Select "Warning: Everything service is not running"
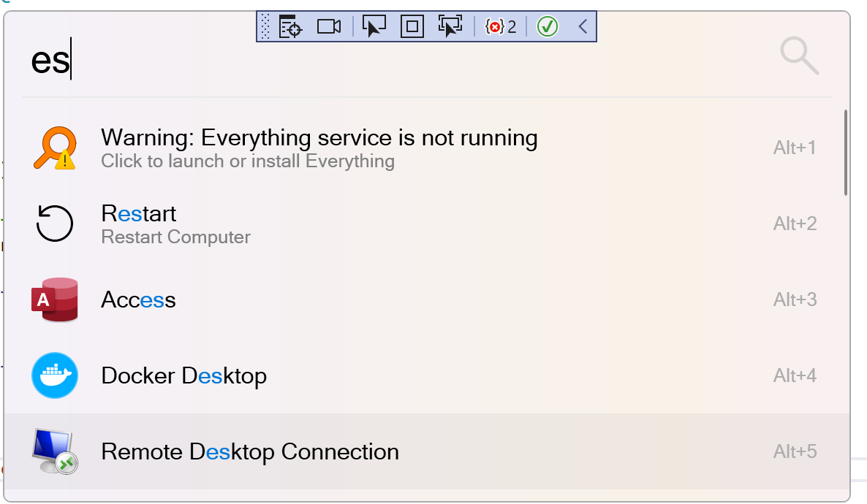Image resolution: width=867 pixels, height=504 pixels. pos(319,137)
